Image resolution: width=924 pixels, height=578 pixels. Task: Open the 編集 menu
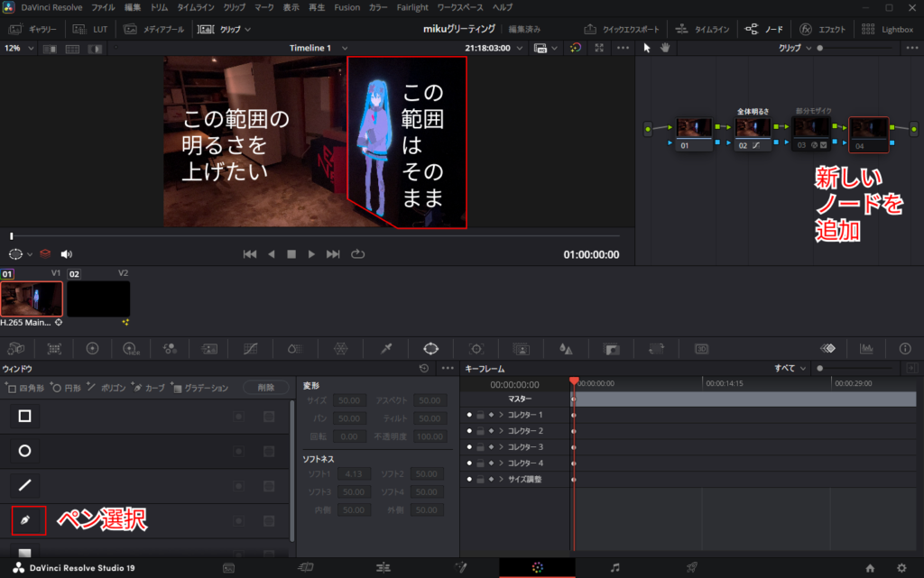coord(133,7)
